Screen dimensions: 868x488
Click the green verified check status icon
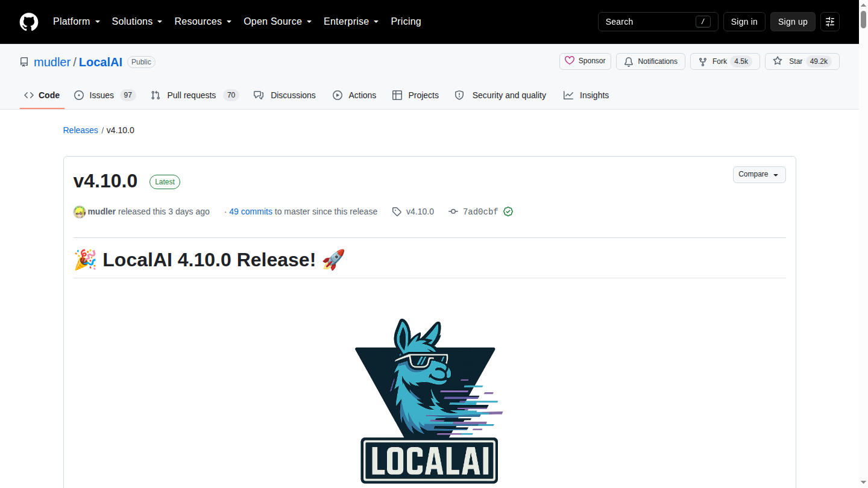pyautogui.click(x=508, y=211)
